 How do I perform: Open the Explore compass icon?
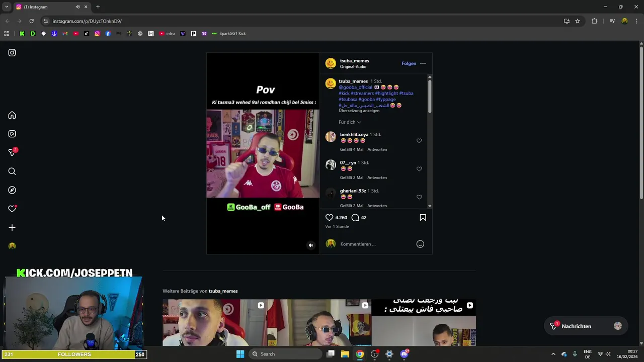pyautogui.click(x=12, y=190)
